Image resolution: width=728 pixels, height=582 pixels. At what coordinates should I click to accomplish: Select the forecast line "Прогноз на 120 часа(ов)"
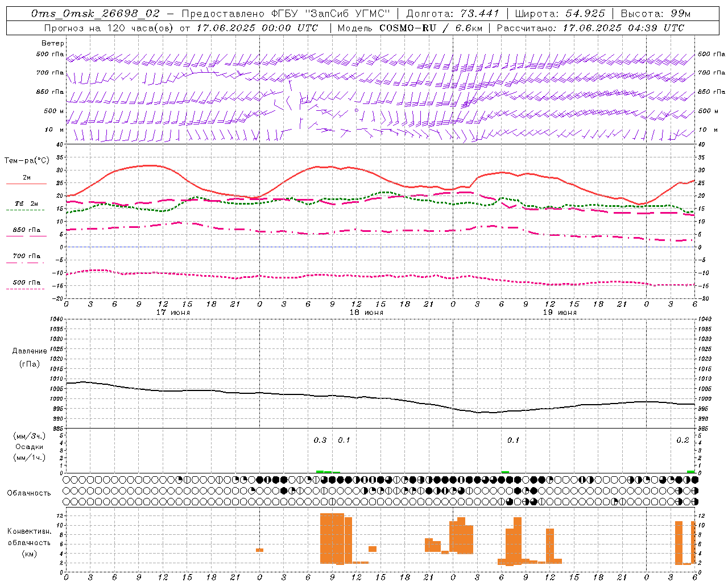pos(109,28)
